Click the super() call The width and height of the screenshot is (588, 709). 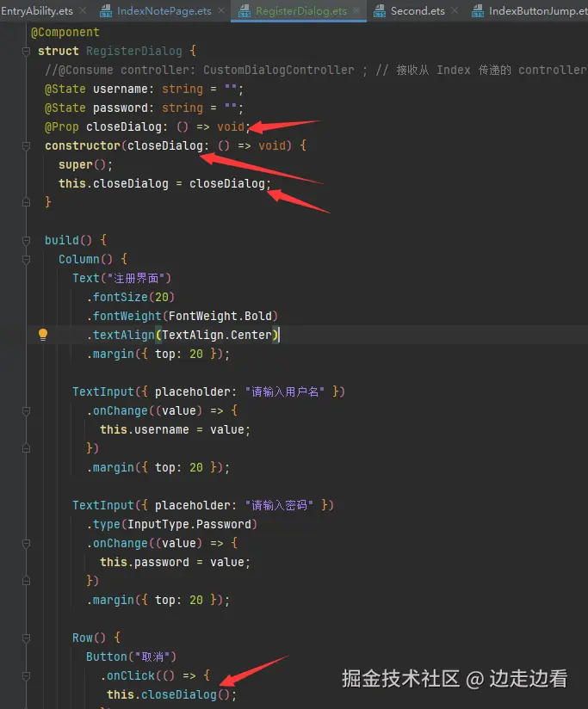click(x=85, y=165)
